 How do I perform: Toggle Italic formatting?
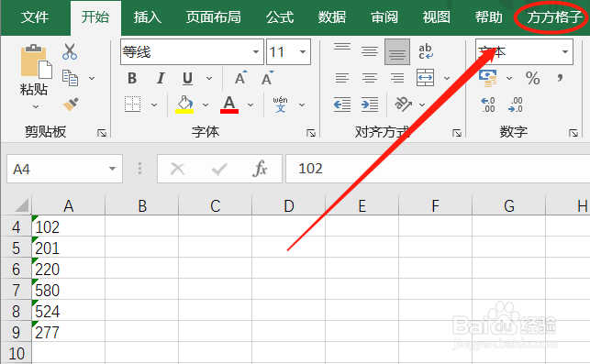tap(161, 78)
